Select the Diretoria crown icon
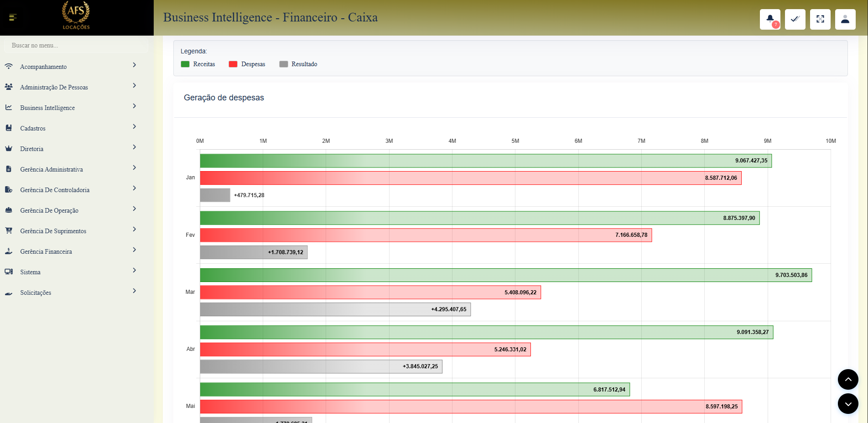The height and width of the screenshot is (423, 868). point(9,147)
